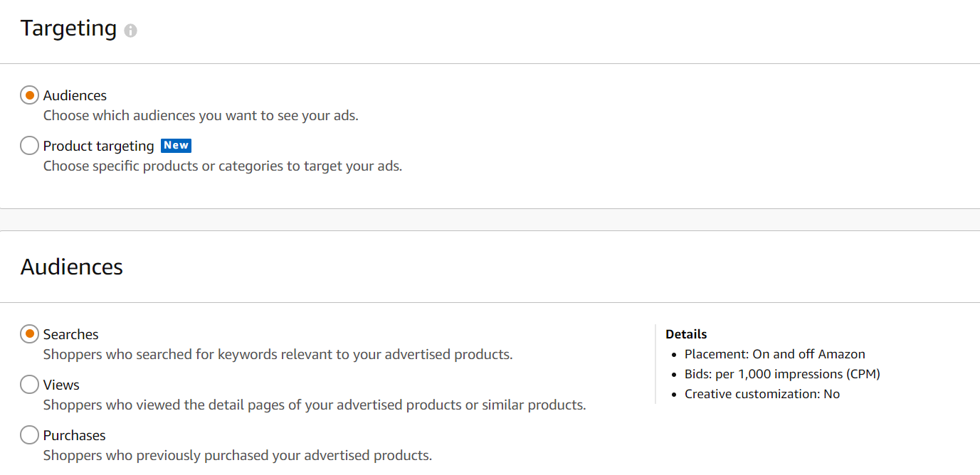
Task: Click the Searches option label
Action: point(70,334)
